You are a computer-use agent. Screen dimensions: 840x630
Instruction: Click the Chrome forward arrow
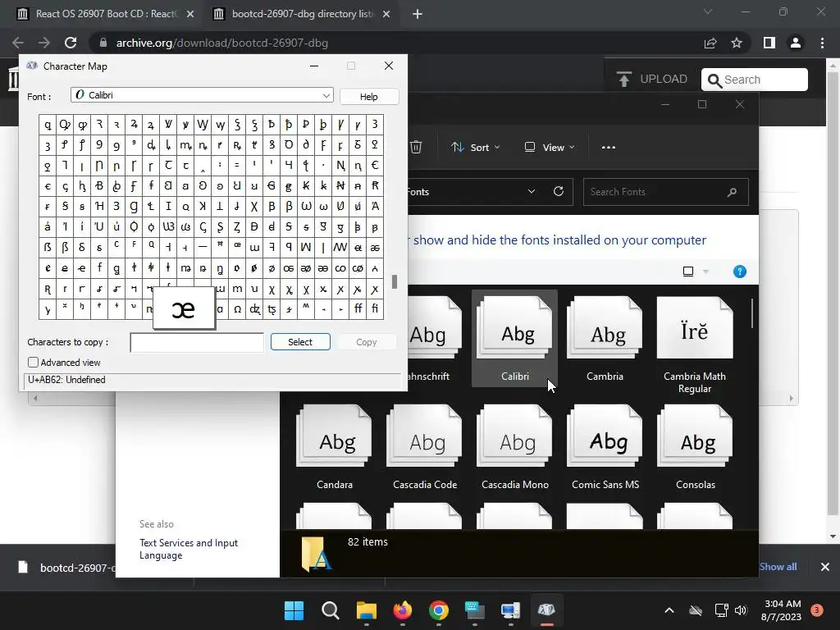(44, 43)
